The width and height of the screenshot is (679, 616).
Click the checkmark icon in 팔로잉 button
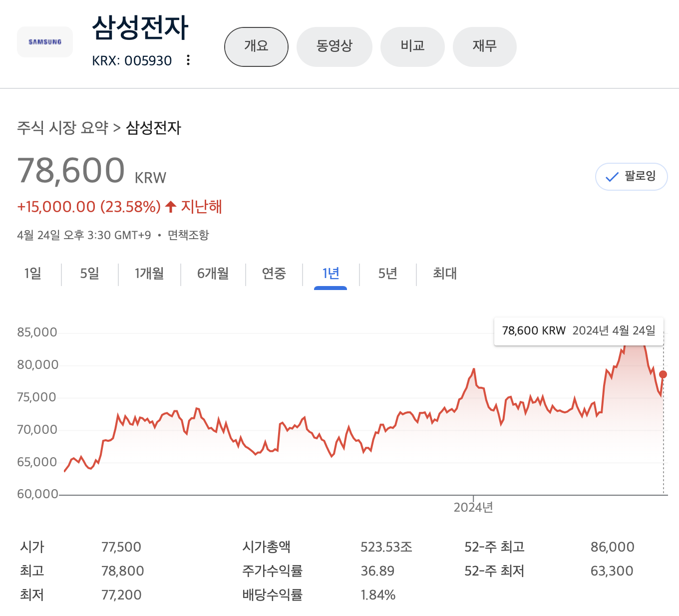coord(612,177)
